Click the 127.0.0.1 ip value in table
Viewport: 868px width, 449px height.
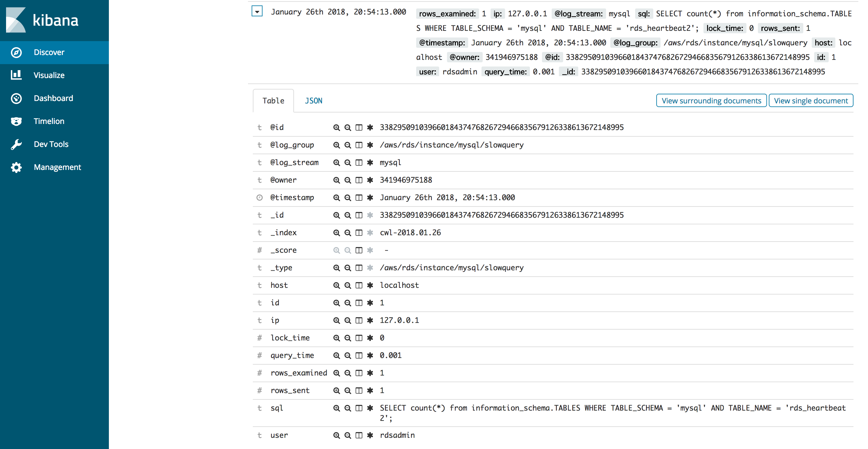point(399,320)
